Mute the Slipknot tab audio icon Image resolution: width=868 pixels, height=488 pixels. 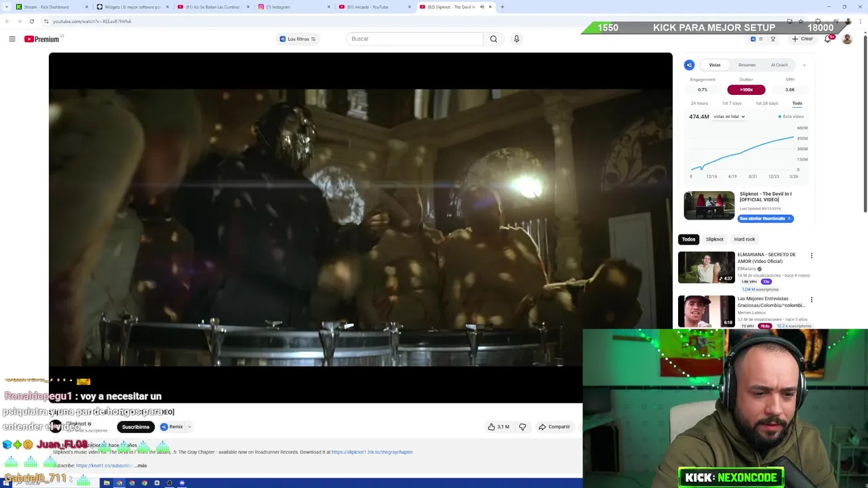482,7
